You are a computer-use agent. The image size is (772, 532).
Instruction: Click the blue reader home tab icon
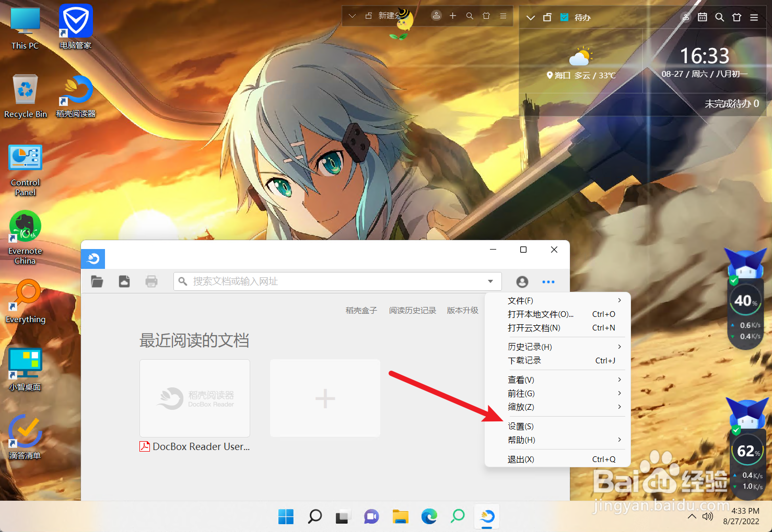pyautogui.click(x=93, y=259)
